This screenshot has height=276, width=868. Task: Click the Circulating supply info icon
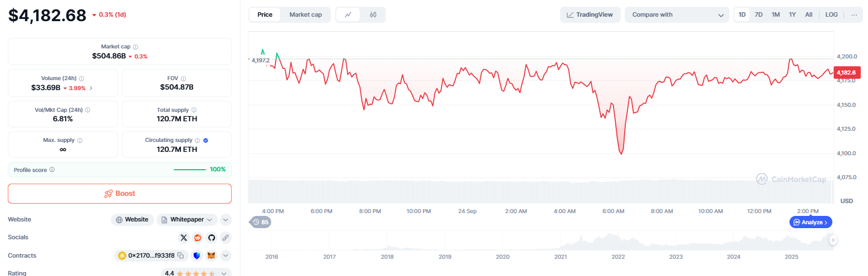click(198, 141)
